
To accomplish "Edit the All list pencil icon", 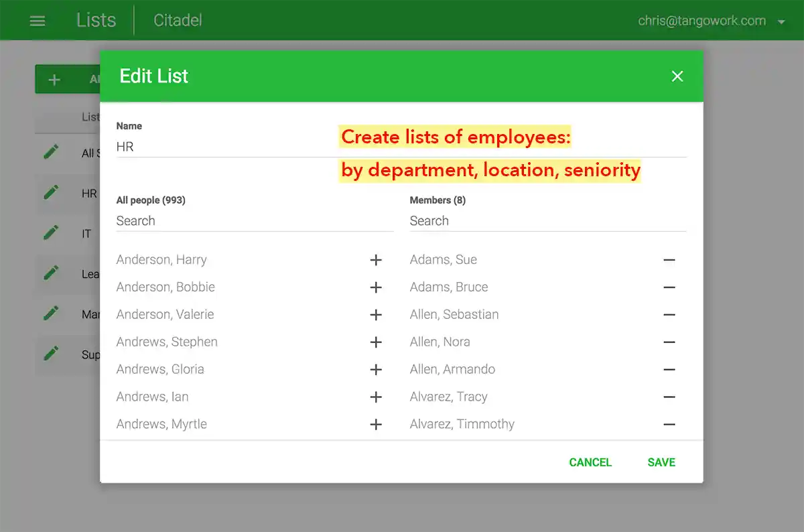I will [51, 152].
